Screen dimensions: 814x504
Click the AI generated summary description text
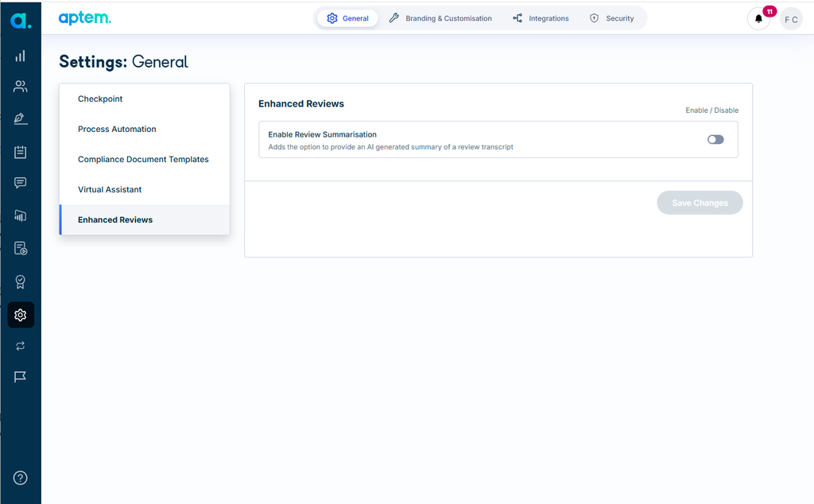click(390, 147)
